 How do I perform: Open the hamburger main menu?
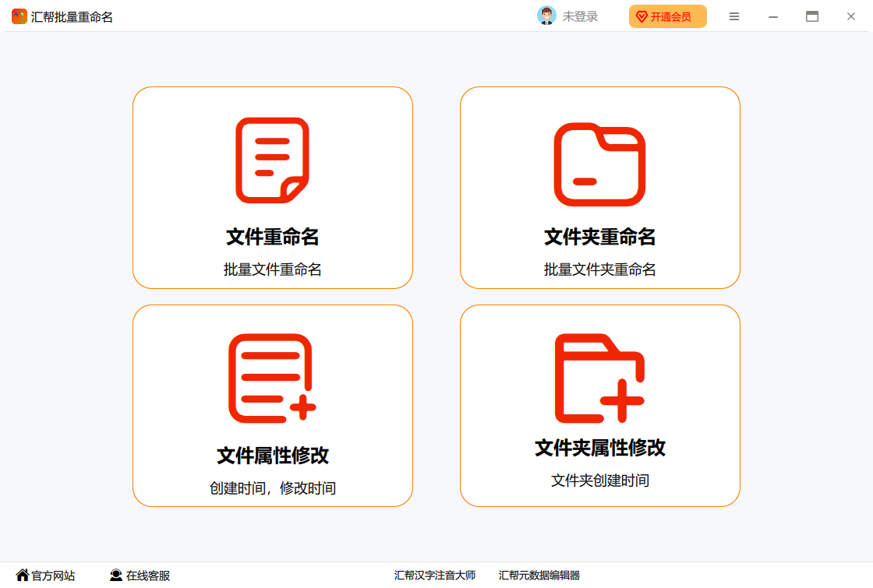tap(734, 16)
